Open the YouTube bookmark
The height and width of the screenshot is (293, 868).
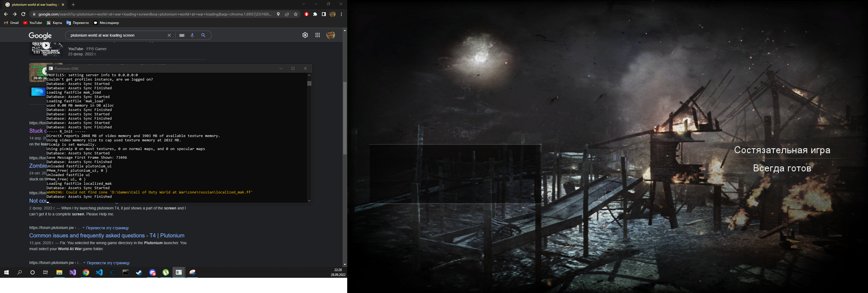coord(33,23)
